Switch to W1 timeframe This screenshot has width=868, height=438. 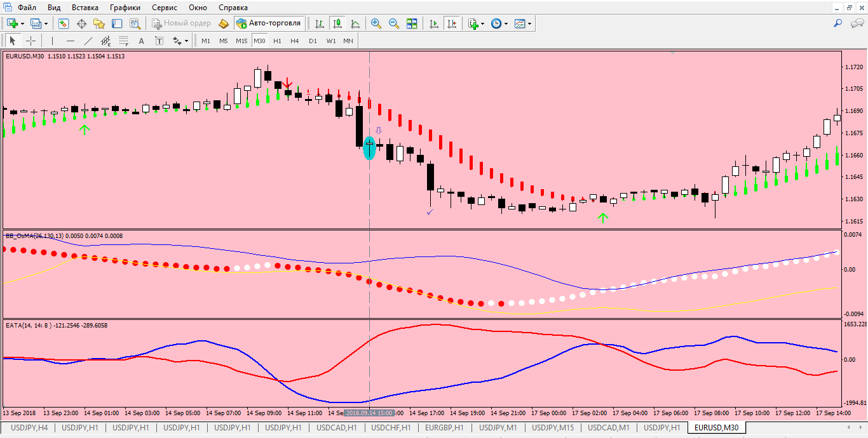pos(331,41)
